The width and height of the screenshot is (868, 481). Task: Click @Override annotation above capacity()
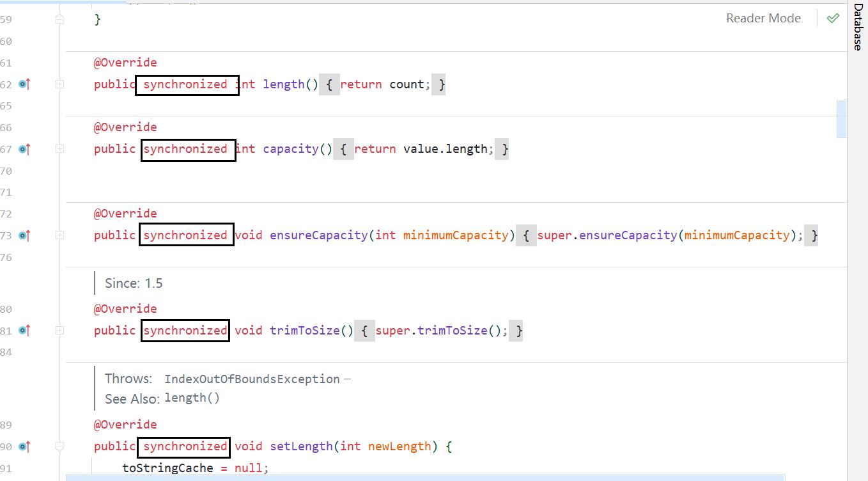pyautogui.click(x=125, y=127)
